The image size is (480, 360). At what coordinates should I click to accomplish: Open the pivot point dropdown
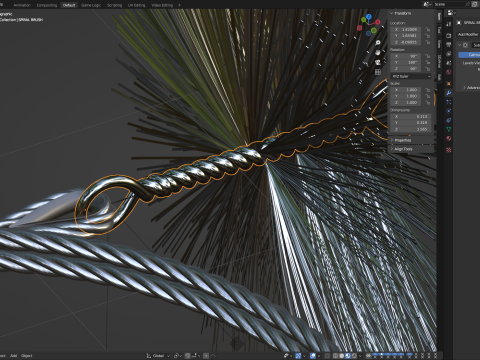pos(177,356)
